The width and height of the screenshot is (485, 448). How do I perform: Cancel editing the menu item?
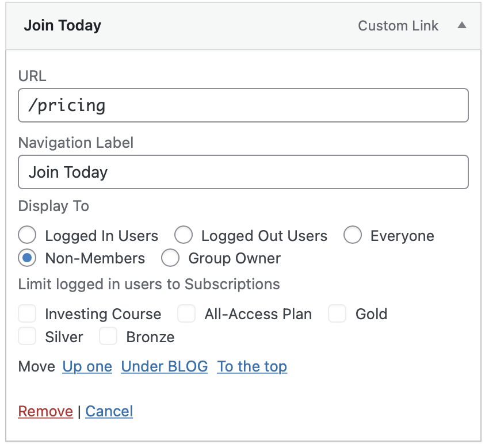(x=109, y=411)
